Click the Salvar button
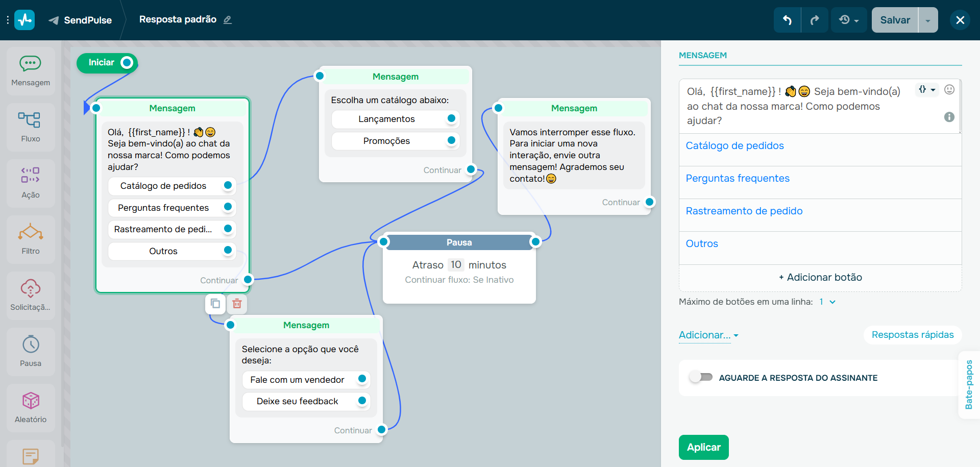 (x=895, y=20)
